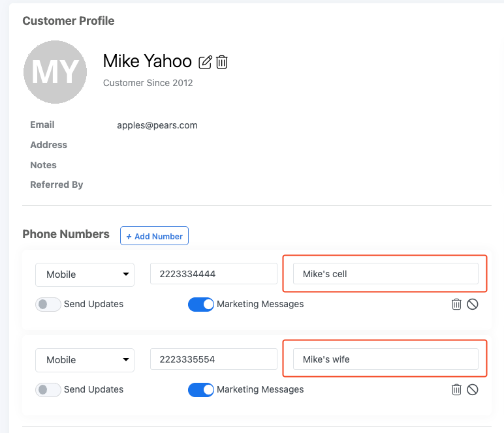Screen dimensions: 504x433
Task: Focus the 2223334444 phone number field
Action: (213, 274)
